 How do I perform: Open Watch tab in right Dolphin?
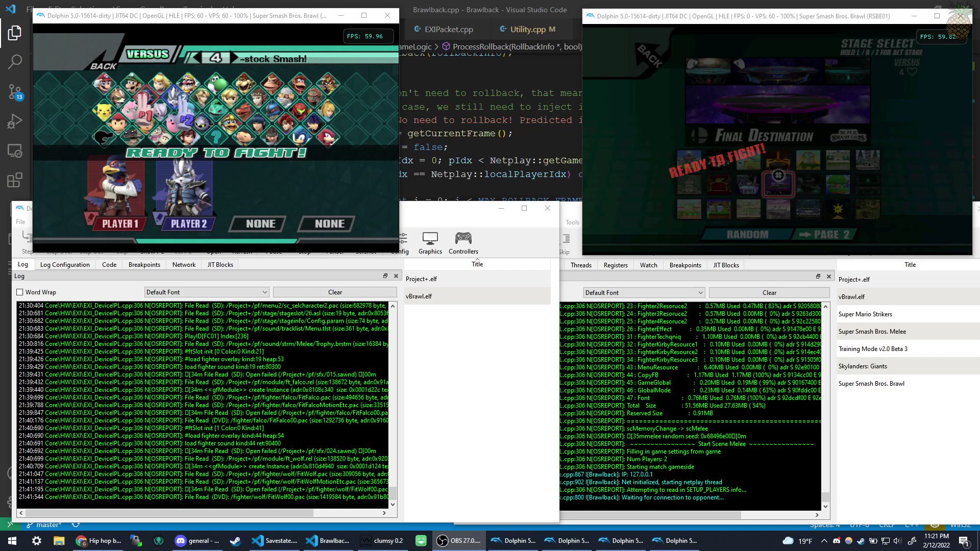click(x=649, y=265)
